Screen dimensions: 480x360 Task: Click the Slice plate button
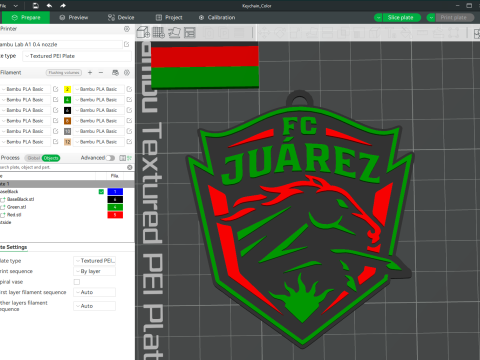pyautogui.click(x=401, y=18)
